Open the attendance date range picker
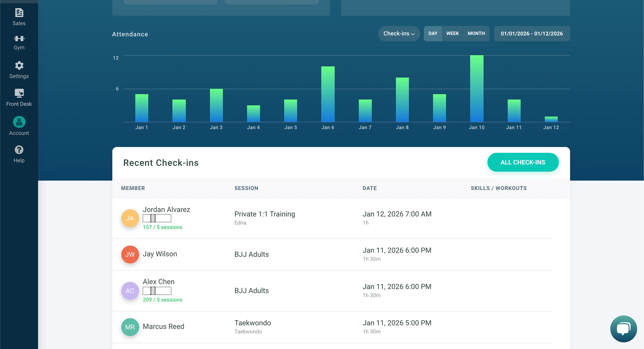 tap(531, 33)
